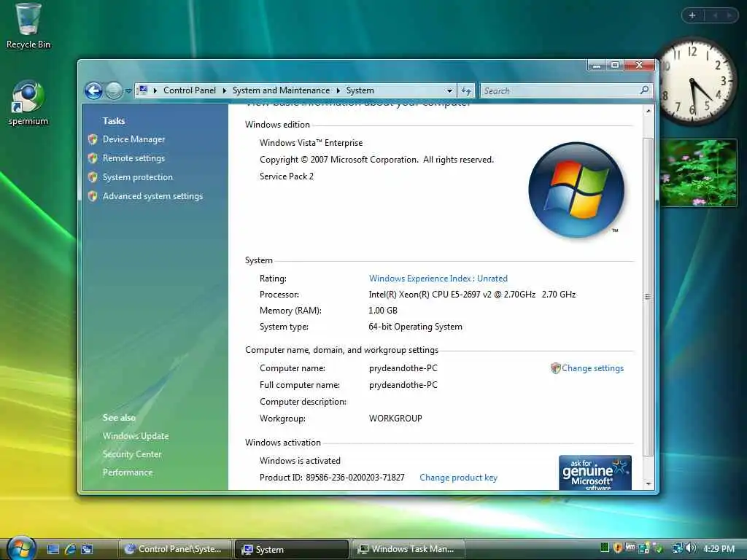This screenshot has height=560, width=747.
Task: Click the genuine Microsoft software badge
Action: (595, 472)
